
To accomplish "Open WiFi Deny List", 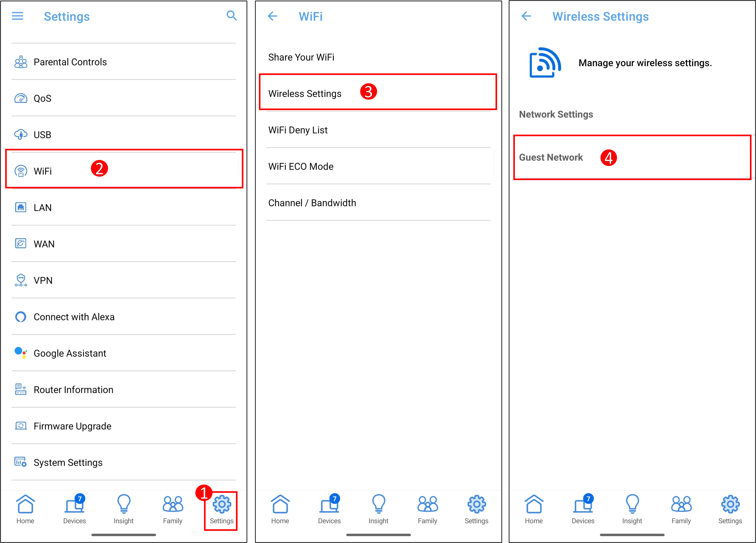I will click(x=298, y=130).
